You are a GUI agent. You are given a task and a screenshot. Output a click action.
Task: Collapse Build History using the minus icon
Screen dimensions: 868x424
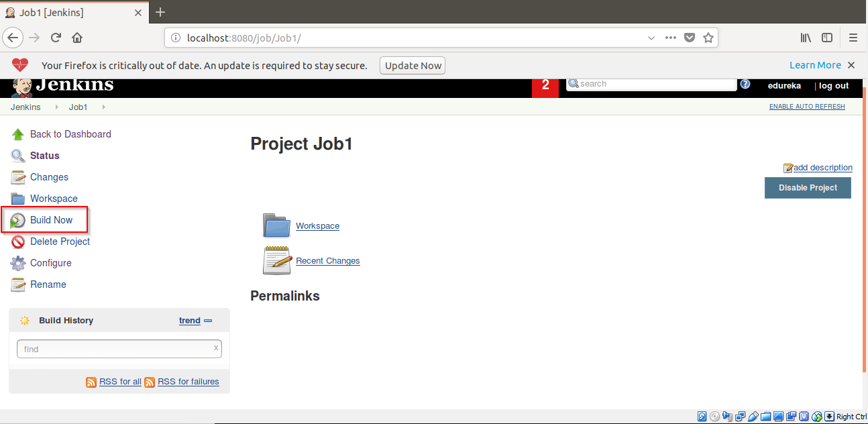tap(207, 320)
